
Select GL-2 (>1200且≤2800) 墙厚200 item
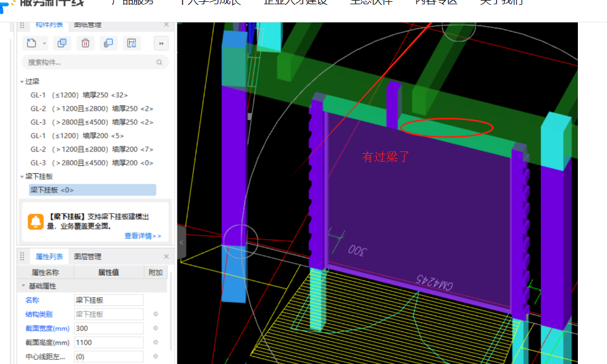click(92, 150)
